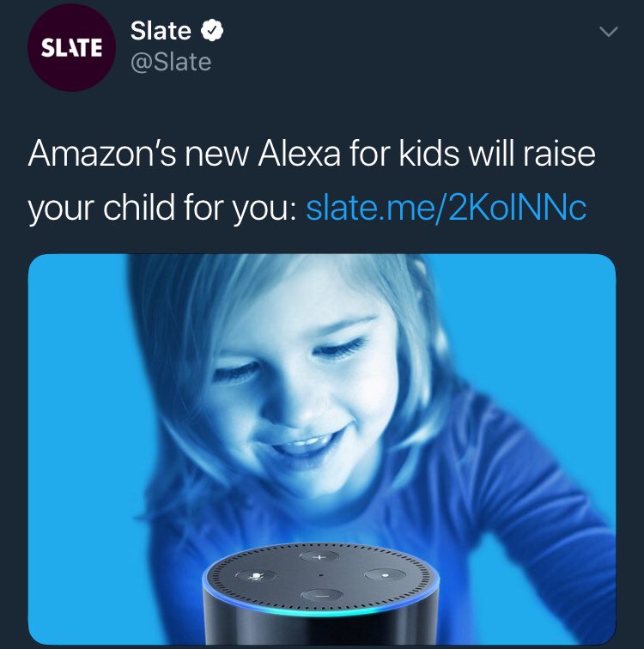
Task: Click the Slate display name
Action: [x=161, y=31]
